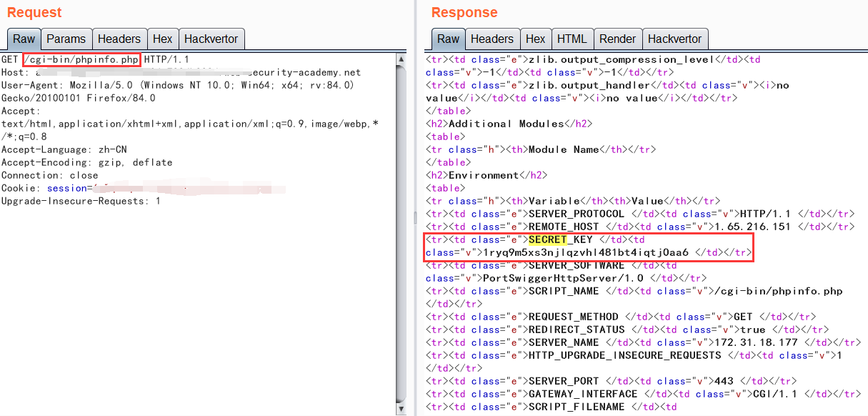Click the highlighted SECRET word in the response
Viewport: 868px width, 416px height.
(x=547, y=239)
